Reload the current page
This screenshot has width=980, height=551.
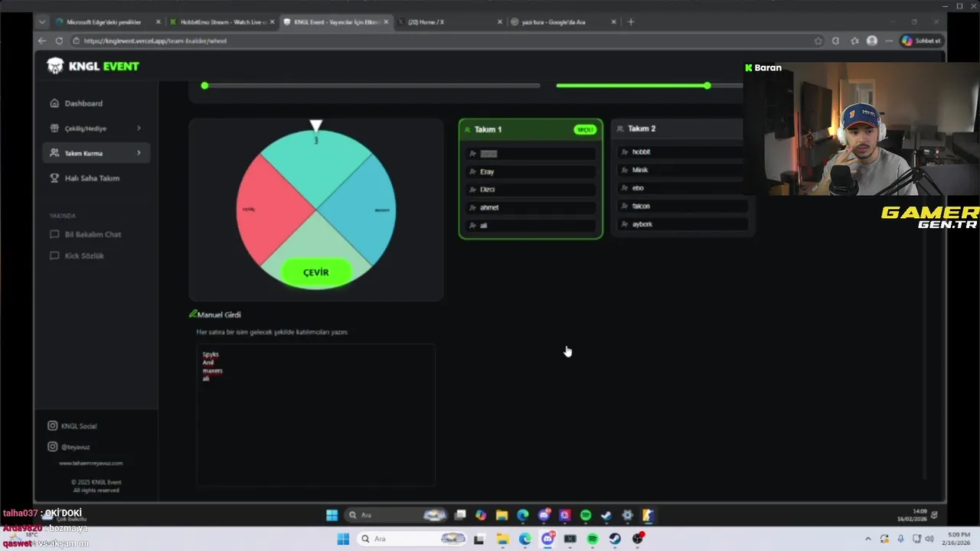click(x=59, y=41)
